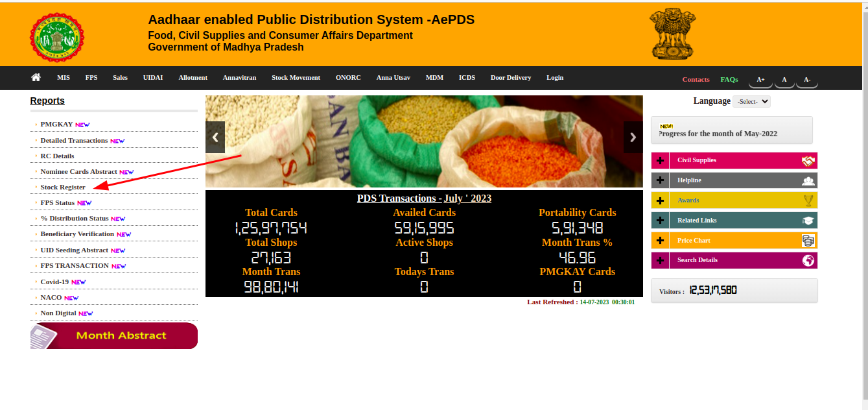
Task: Click the home icon in the navigation bar
Action: tap(36, 77)
